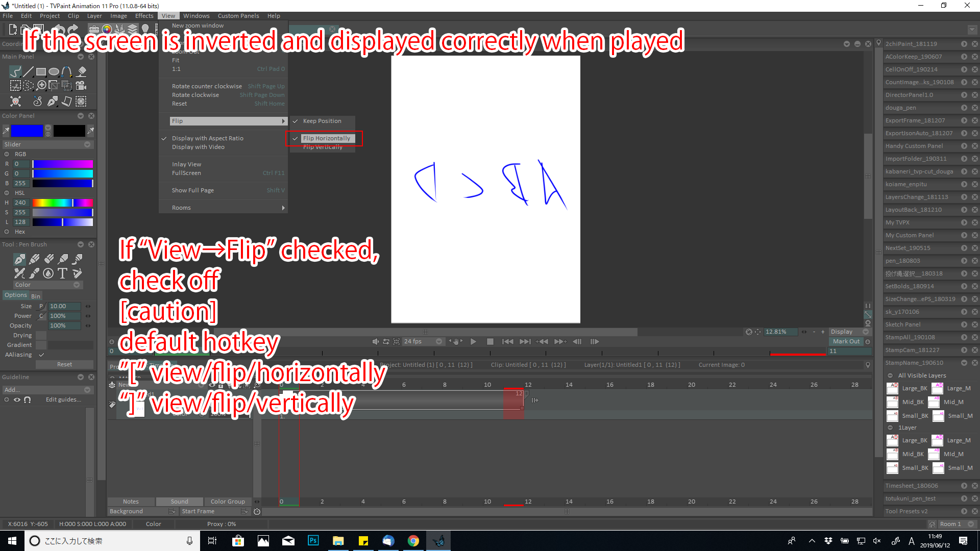This screenshot has height=551, width=980.
Task: Select the cut brush rectangle tool
Action: coord(15,86)
